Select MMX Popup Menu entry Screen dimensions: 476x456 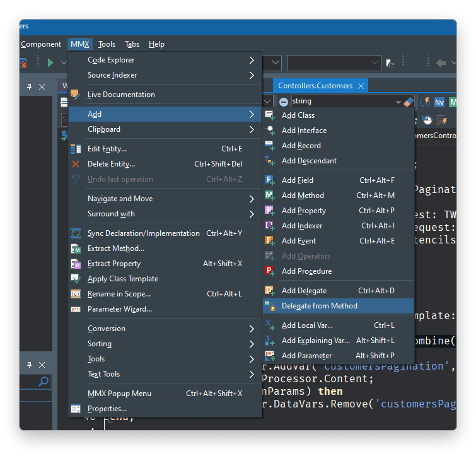[165, 394]
